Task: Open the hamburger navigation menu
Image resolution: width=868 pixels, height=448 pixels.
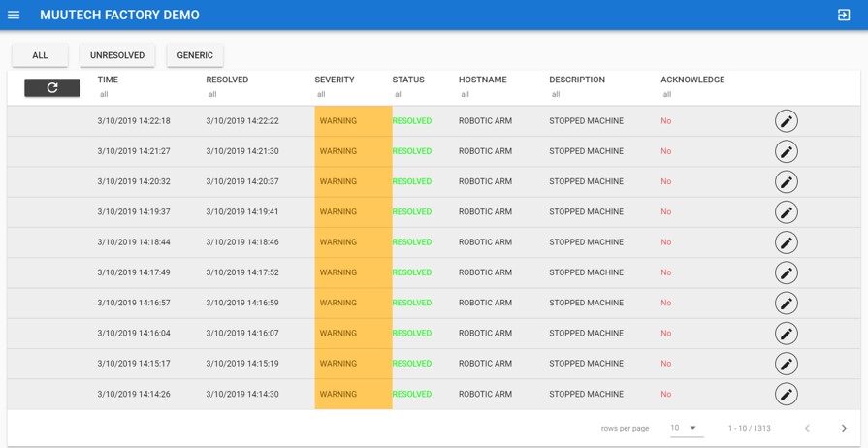Action: pyautogui.click(x=14, y=15)
